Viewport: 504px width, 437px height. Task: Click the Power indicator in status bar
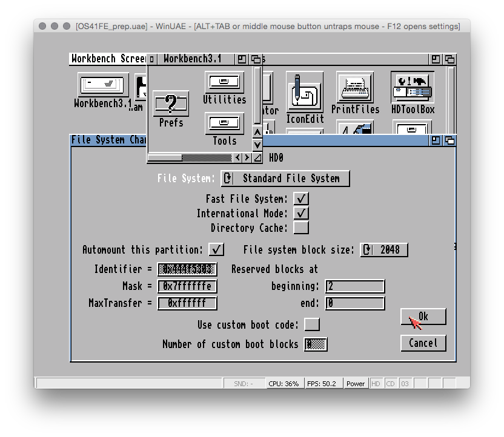pos(356,383)
